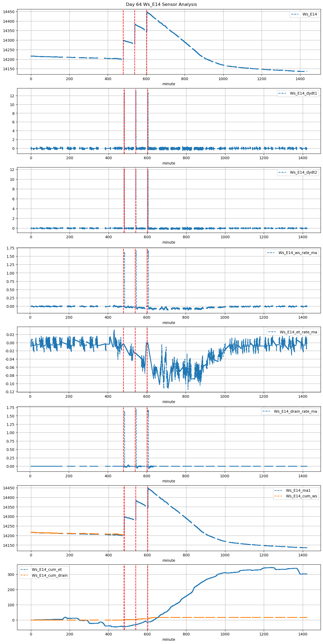
Task: Click the Ws_E14_dydt2 legend label
Action: coord(303,173)
